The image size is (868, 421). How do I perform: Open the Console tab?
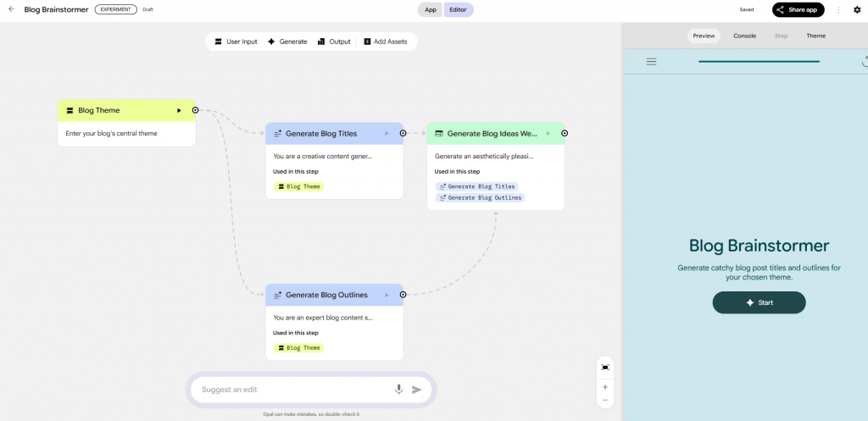point(744,36)
